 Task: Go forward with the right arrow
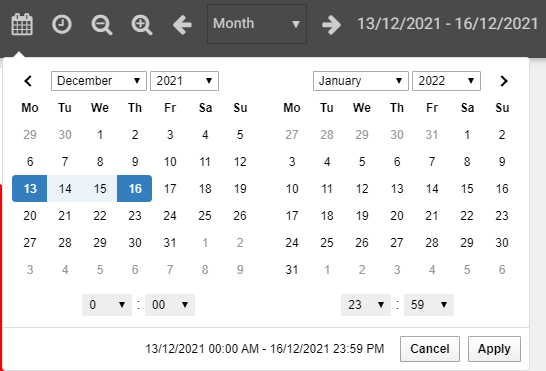click(x=331, y=25)
